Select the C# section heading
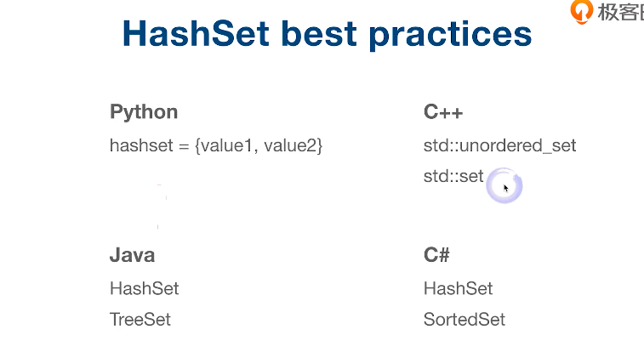Image resolution: width=644 pixels, height=352 pixels. click(436, 255)
